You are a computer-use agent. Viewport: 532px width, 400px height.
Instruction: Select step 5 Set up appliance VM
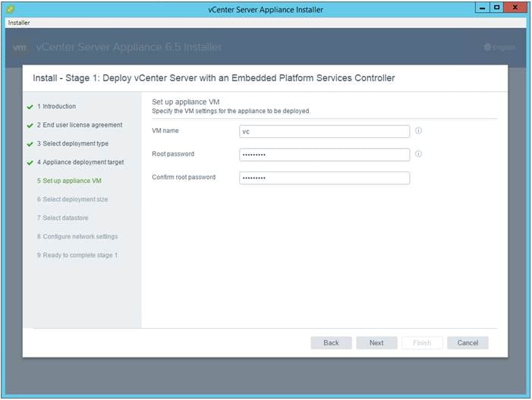[69, 181]
